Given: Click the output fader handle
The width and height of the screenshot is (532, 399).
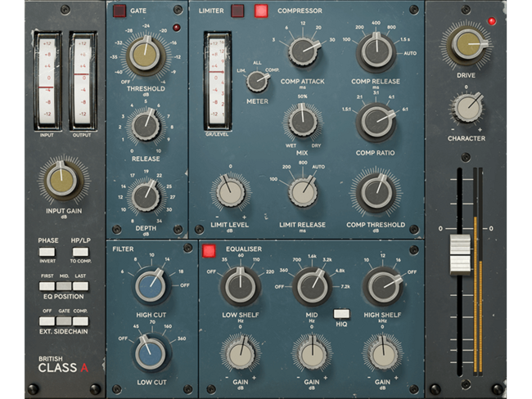Looking at the screenshot, I should [460, 254].
